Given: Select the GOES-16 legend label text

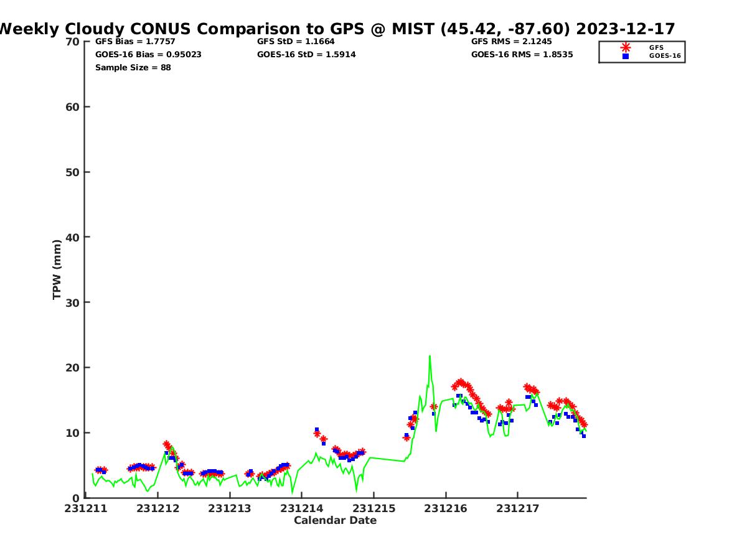Looking at the screenshot, I should tap(665, 56).
